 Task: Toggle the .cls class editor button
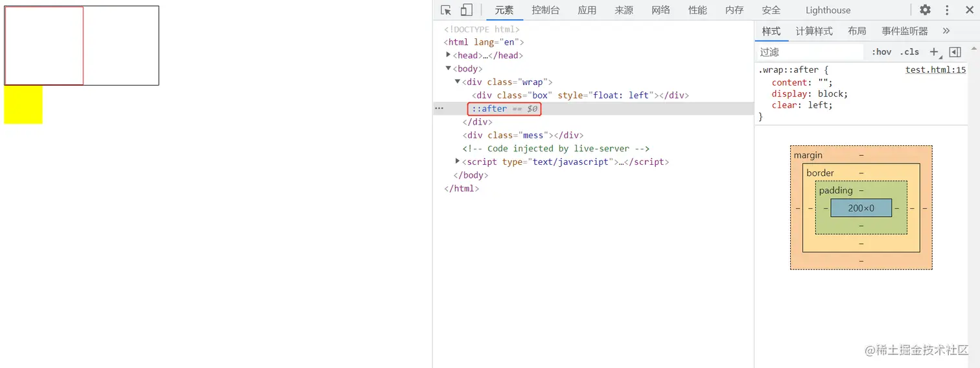[x=909, y=52]
